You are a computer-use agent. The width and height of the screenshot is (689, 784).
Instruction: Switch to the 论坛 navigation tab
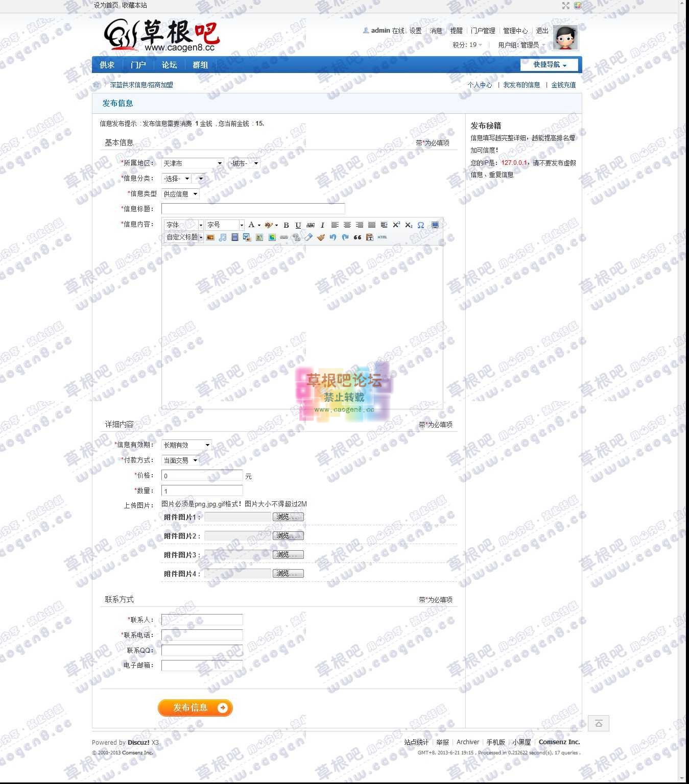pos(169,65)
